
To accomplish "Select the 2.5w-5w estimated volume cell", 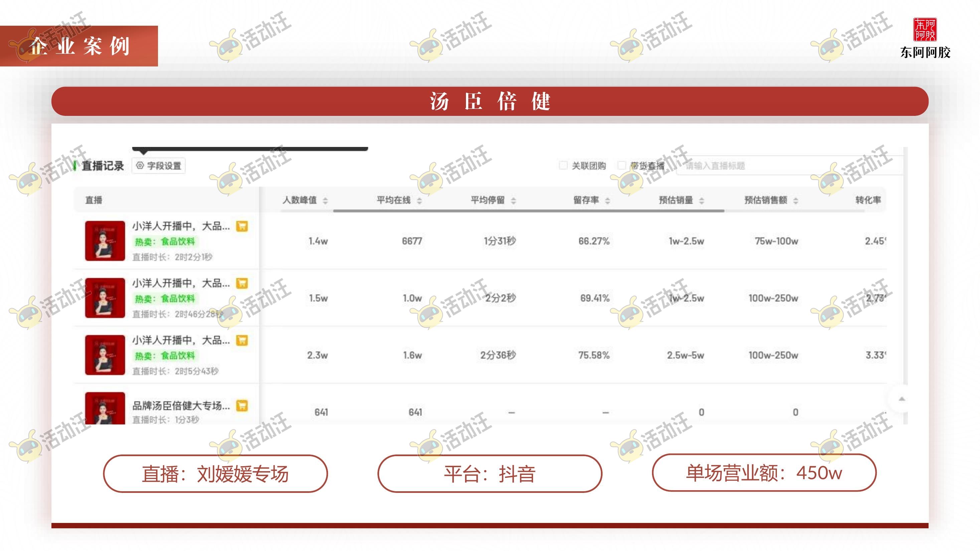I will [685, 355].
